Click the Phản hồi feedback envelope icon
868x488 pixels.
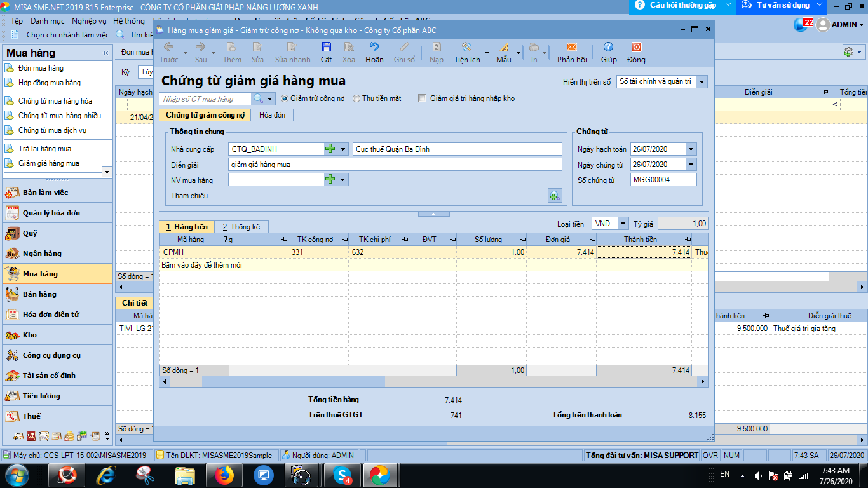(x=571, y=48)
